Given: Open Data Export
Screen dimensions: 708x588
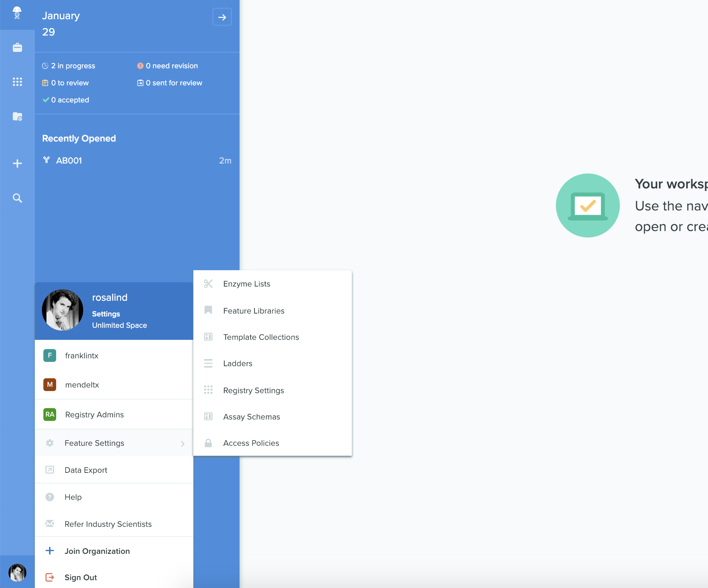Looking at the screenshot, I should pyautogui.click(x=114, y=470).
